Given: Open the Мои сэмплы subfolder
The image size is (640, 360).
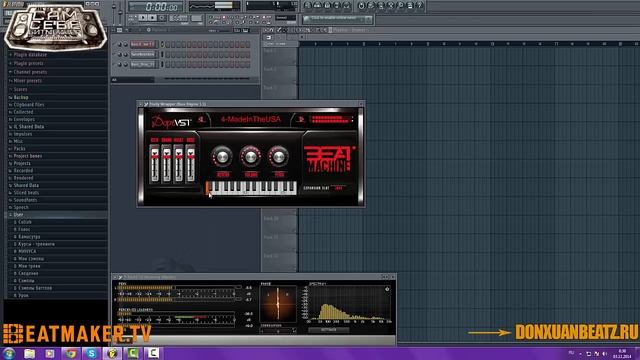Looking at the screenshot, I should click(31, 258).
